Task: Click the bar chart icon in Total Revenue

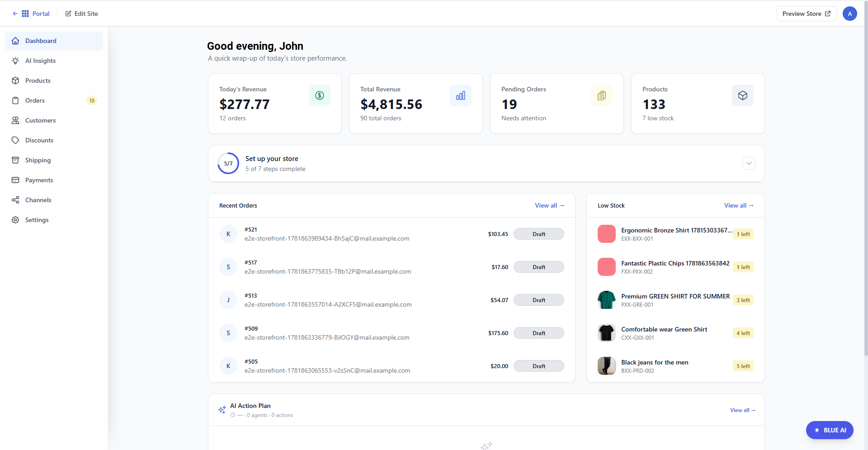Action: coord(461,95)
